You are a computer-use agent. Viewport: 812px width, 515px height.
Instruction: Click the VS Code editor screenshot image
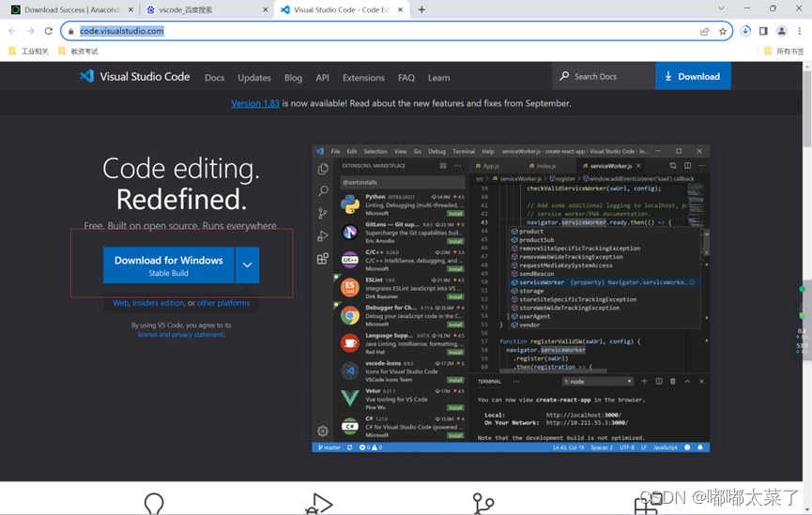coord(511,298)
